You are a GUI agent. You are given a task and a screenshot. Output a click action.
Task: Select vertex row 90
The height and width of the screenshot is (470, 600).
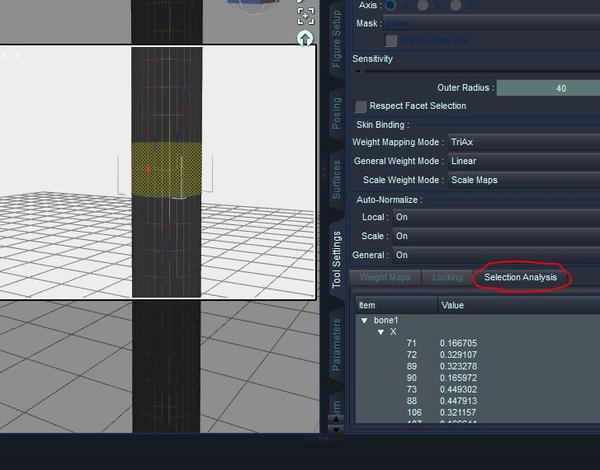click(411, 378)
